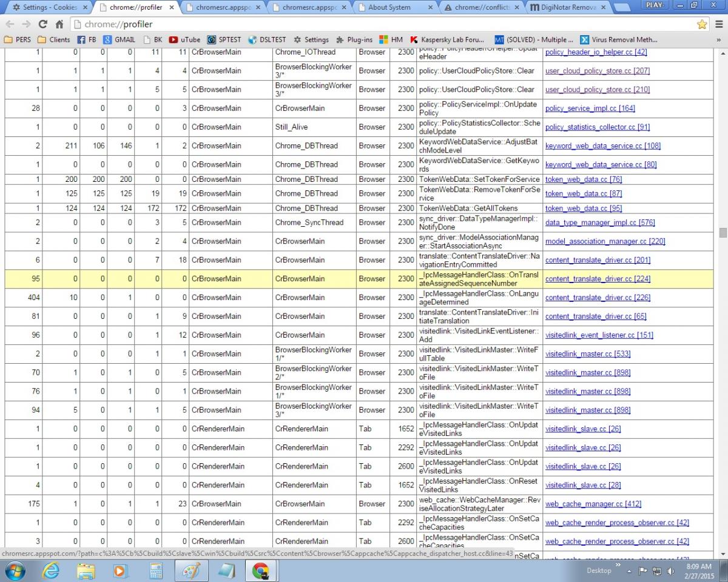Viewport: 728px width, 582px height.
Task: Switch to Paint in the taskbar
Action: [x=191, y=570]
